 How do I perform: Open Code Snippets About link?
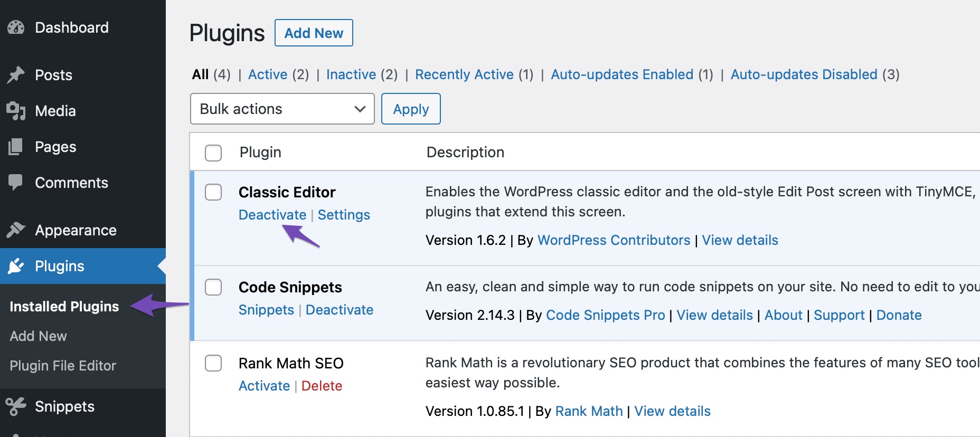coord(783,315)
